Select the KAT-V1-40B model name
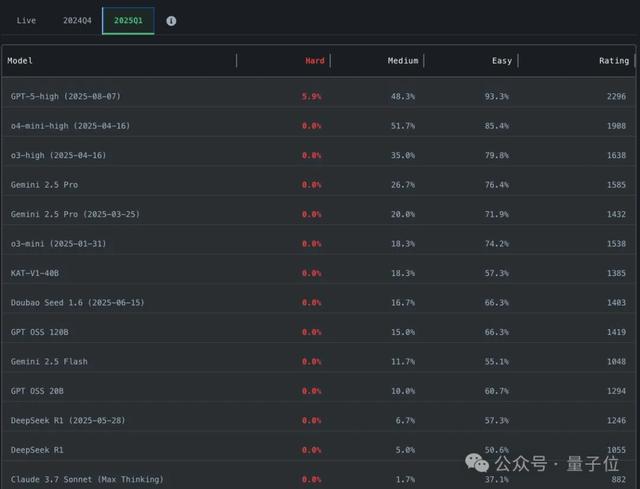 click(35, 273)
